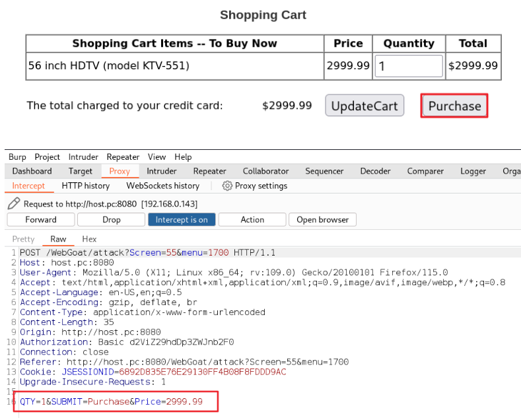Switch request view to Pretty

pyautogui.click(x=23, y=239)
